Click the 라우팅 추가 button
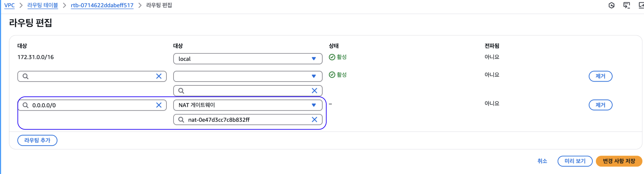644x174 pixels. 38,140
